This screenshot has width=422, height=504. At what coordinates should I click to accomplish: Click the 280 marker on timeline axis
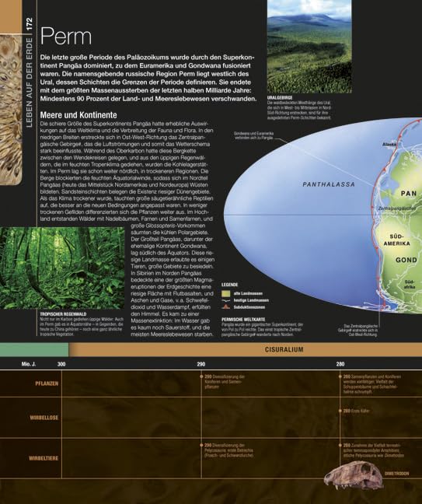point(340,364)
